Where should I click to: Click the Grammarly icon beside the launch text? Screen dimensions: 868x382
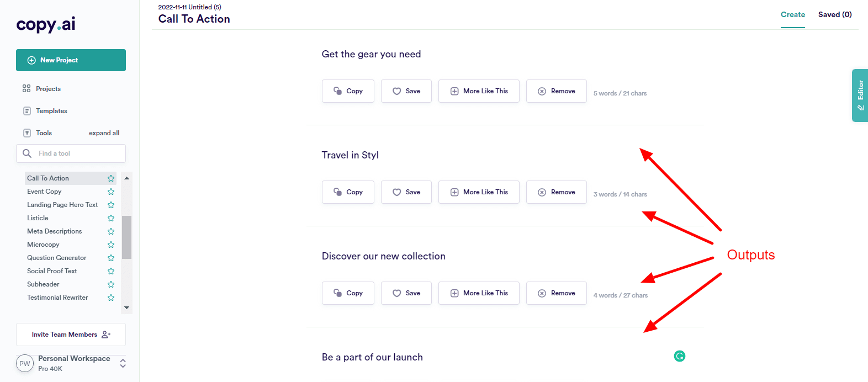[x=680, y=357]
